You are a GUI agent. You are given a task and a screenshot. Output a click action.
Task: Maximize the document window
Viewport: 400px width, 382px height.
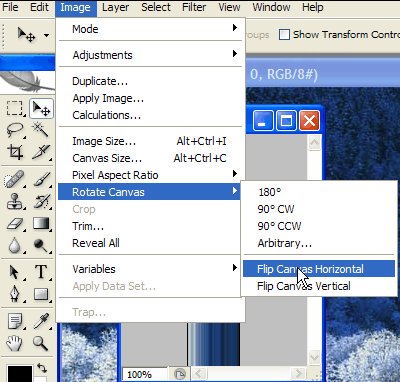(287, 120)
